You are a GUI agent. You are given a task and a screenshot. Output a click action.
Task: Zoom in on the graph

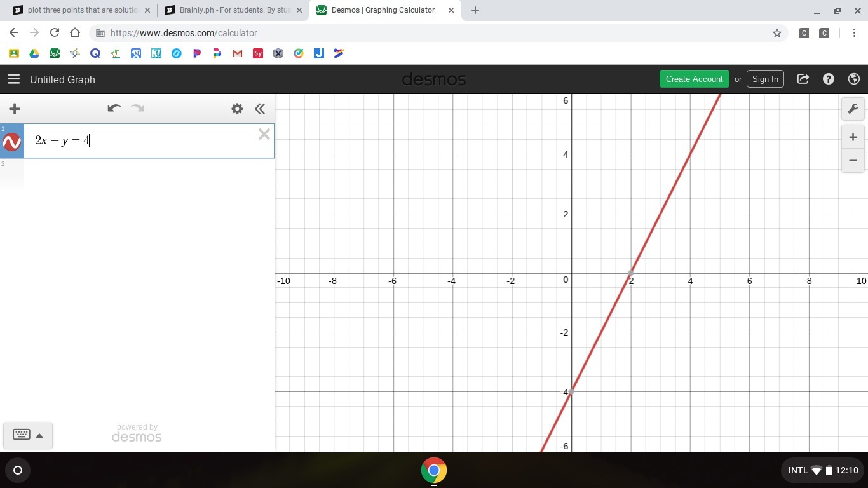[x=853, y=137]
